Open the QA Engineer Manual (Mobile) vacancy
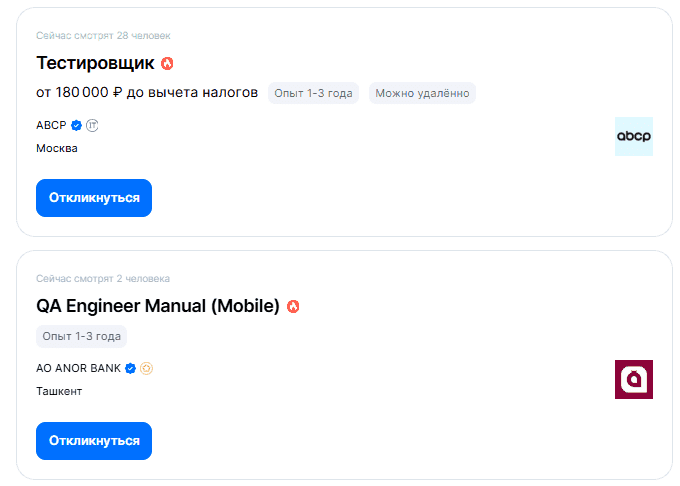The width and height of the screenshot is (680, 486). pos(158,306)
